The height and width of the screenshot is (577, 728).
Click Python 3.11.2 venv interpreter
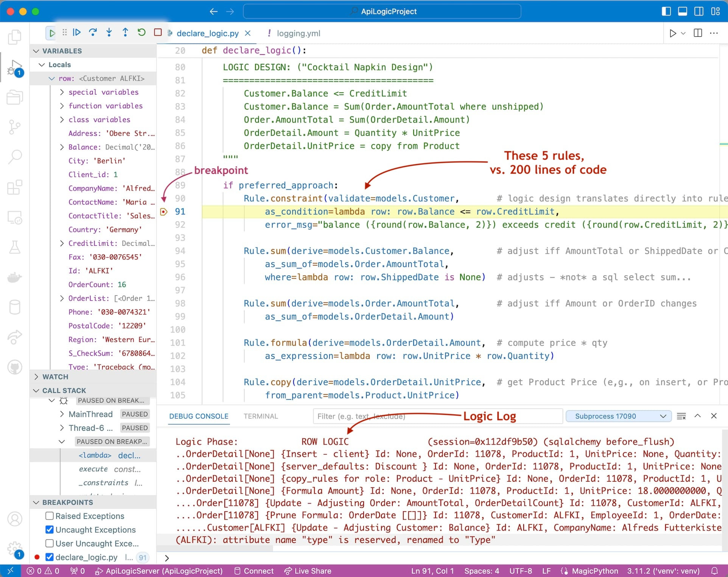[x=663, y=571]
